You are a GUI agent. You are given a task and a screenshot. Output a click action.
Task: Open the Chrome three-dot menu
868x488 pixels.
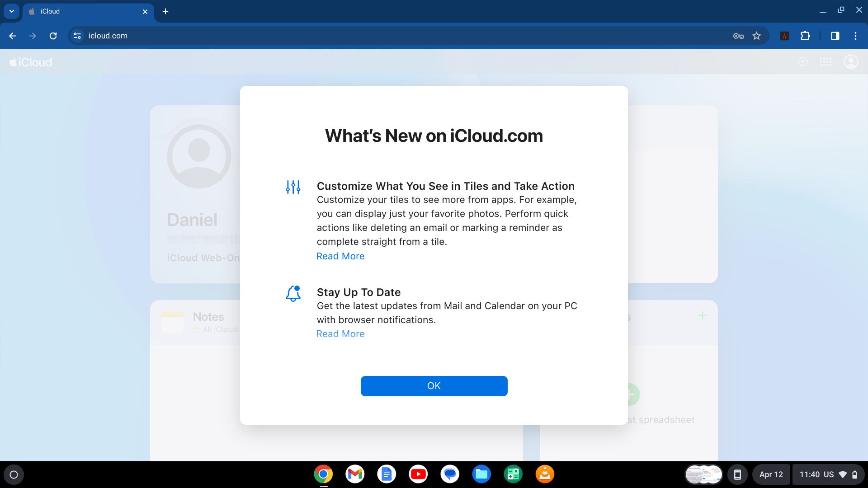[856, 36]
